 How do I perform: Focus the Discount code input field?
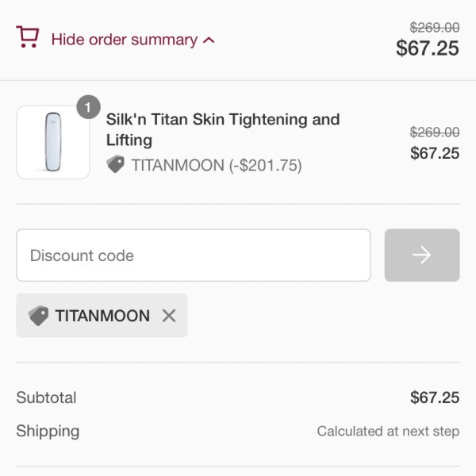coord(194,255)
